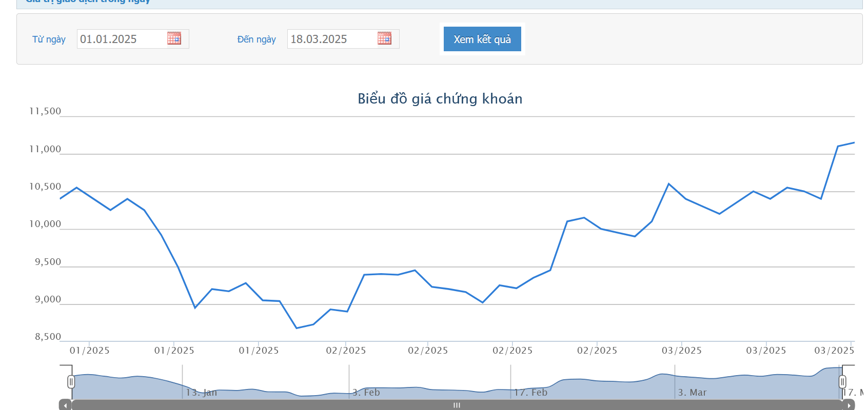Click the left navigator range handle

[71, 382]
